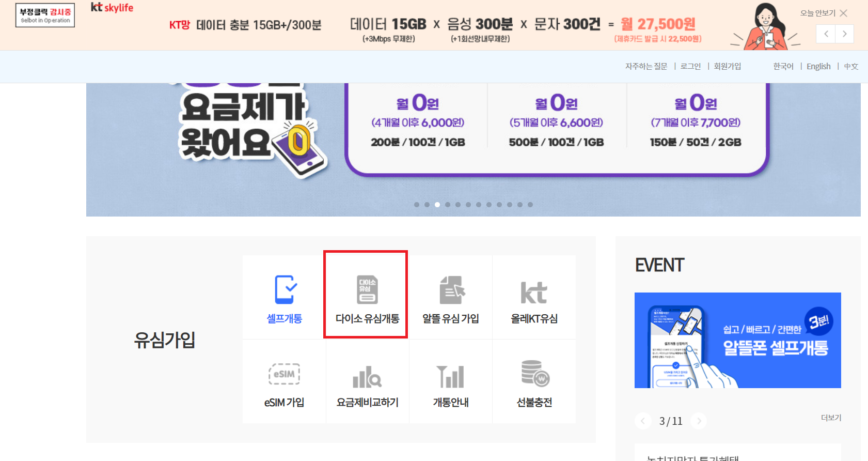This screenshot has height=461, width=868.
Task: Select the active third carousel dot
Action: pyautogui.click(x=437, y=205)
